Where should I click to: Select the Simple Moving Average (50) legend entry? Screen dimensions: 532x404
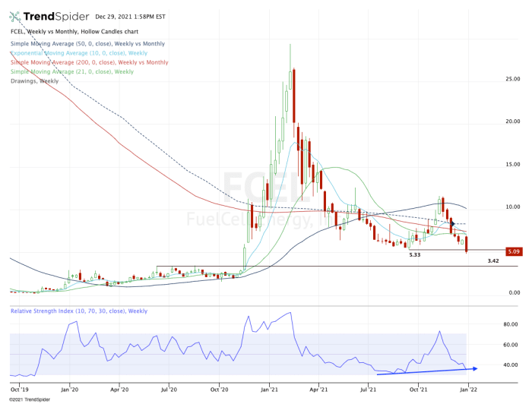click(x=87, y=44)
